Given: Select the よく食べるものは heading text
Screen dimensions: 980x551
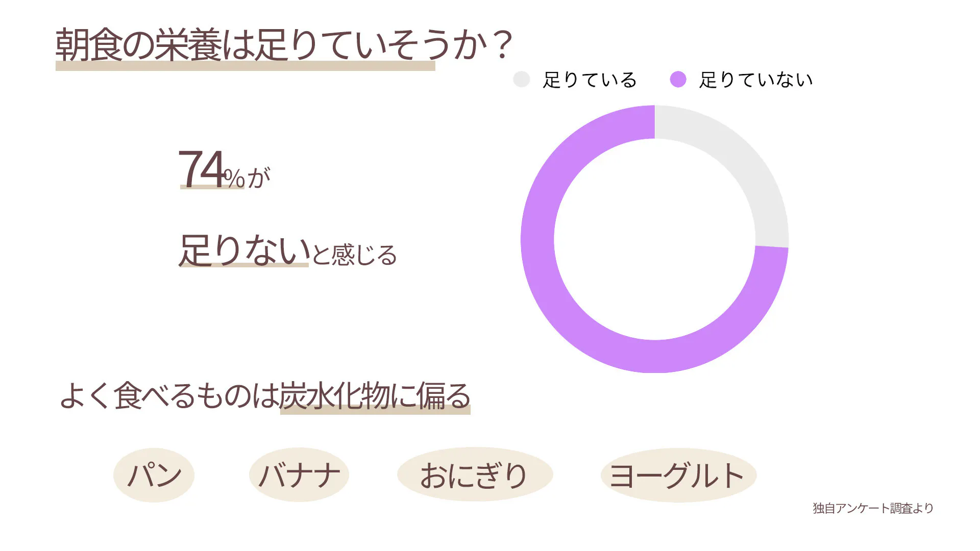Looking at the screenshot, I should tap(168, 395).
